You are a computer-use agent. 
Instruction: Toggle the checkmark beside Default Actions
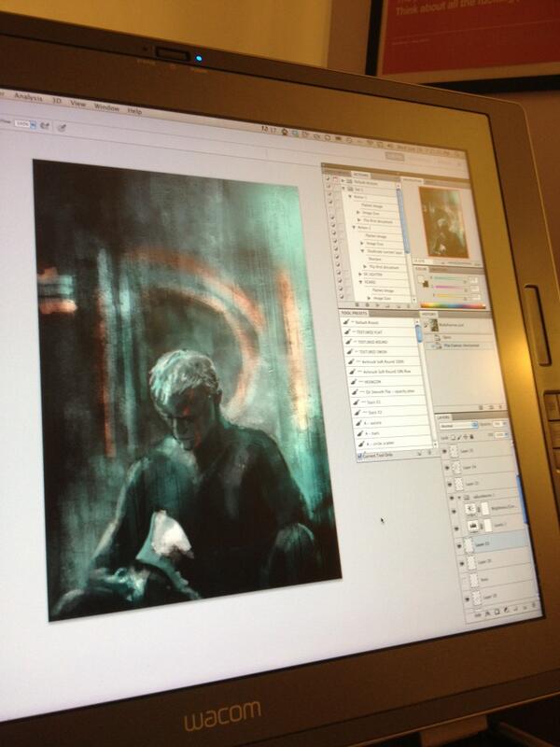(328, 179)
